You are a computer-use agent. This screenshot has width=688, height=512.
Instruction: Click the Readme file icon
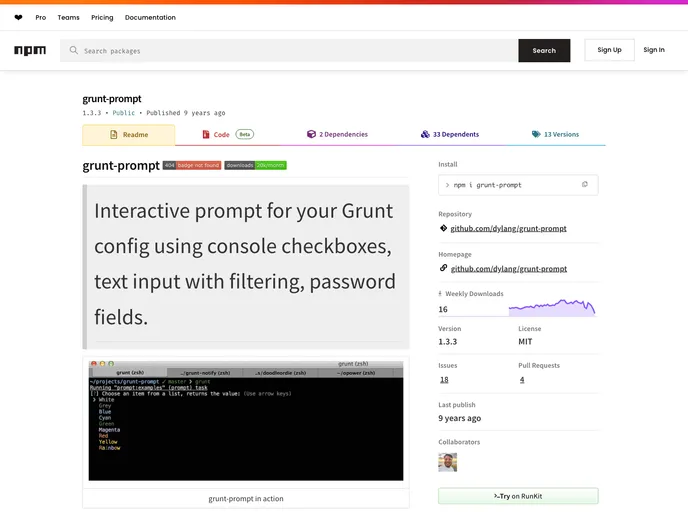point(114,135)
